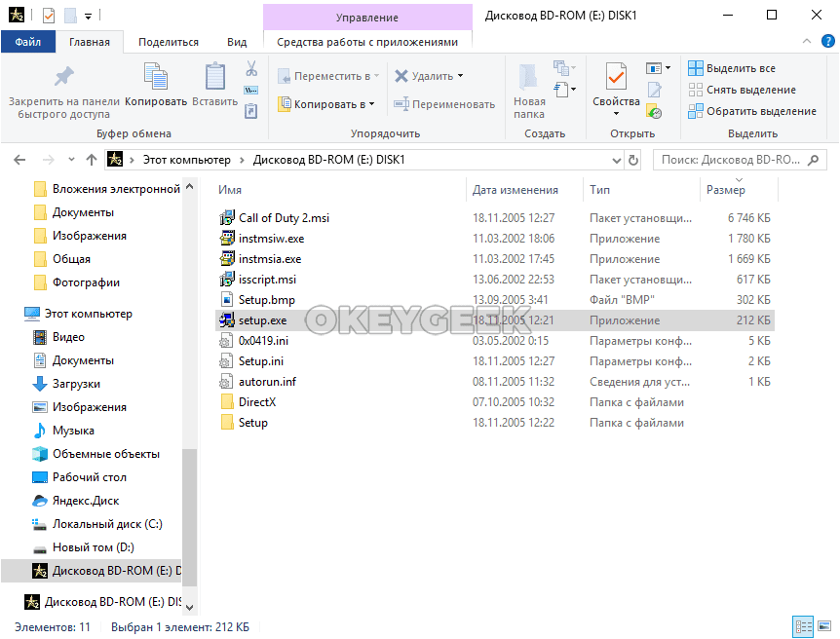
Task: Click Select all button
Action: click(732, 68)
